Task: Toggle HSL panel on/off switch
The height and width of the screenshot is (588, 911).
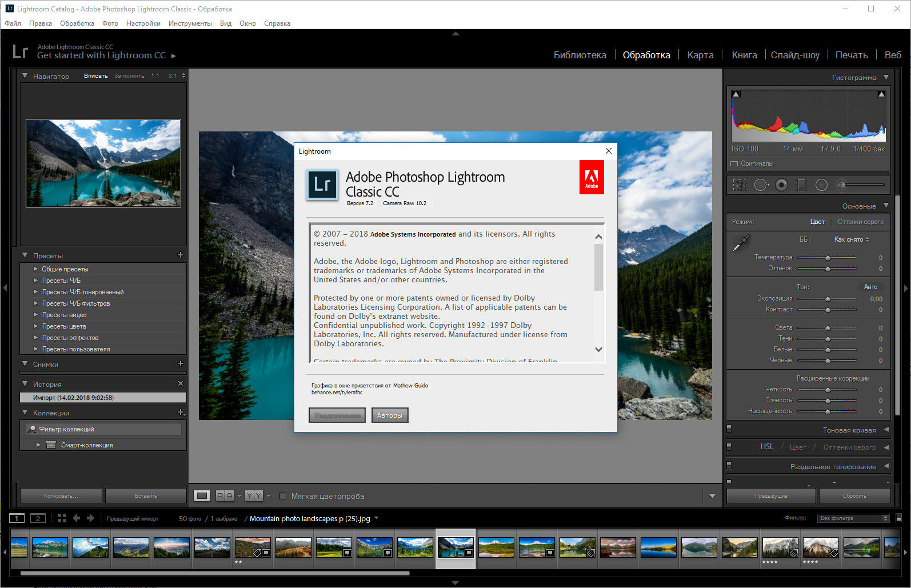Action: [729, 447]
